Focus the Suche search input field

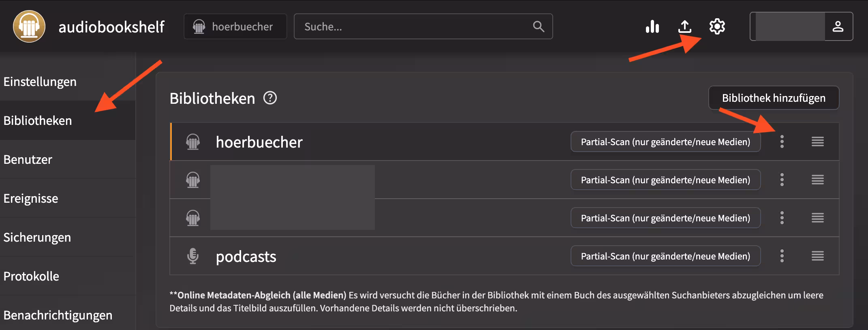(x=413, y=27)
